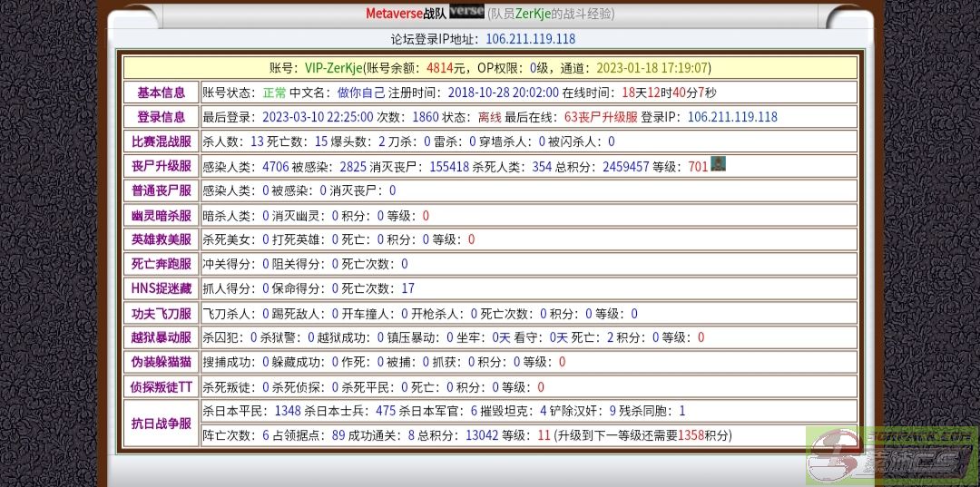The width and height of the screenshot is (980, 487).
Task: Select the 侦探叛徒TT server label
Action: (x=162, y=387)
